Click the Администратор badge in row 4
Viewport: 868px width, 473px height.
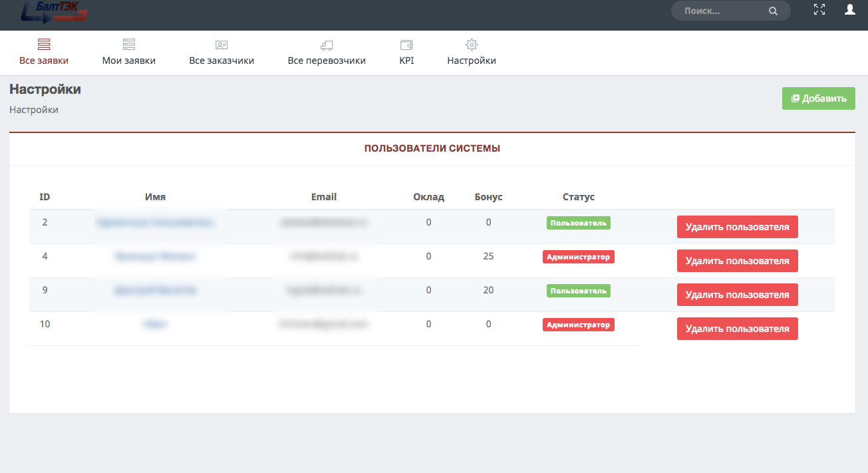(x=579, y=257)
